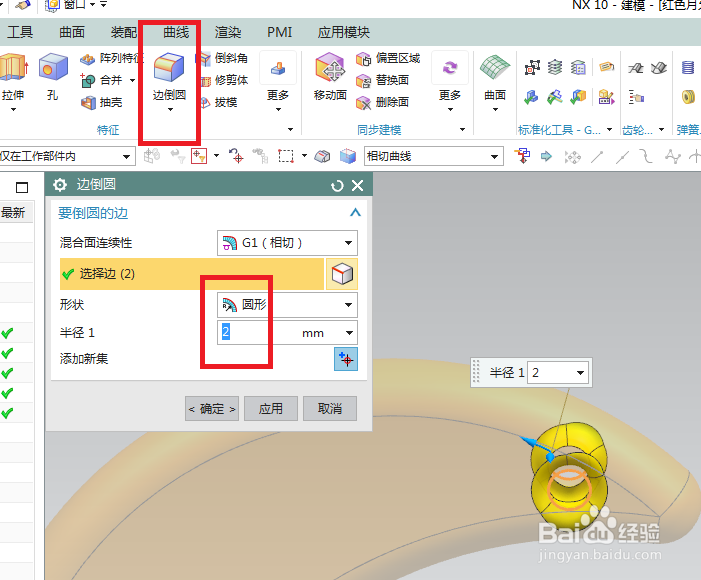The image size is (701, 580).
Task: Reset the Edge Blend dialog
Action: (x=337, y=185)
